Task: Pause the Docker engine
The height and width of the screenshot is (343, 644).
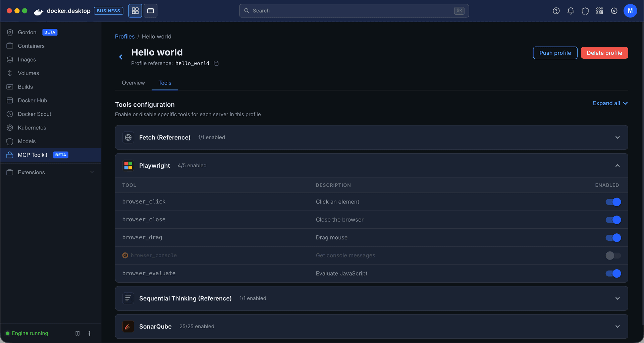Action: (77, 333)
